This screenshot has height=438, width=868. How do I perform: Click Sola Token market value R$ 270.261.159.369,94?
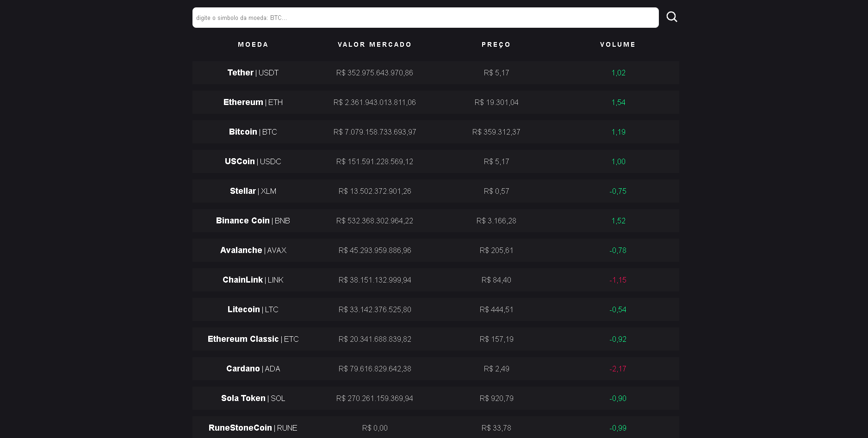pos(375,398)
